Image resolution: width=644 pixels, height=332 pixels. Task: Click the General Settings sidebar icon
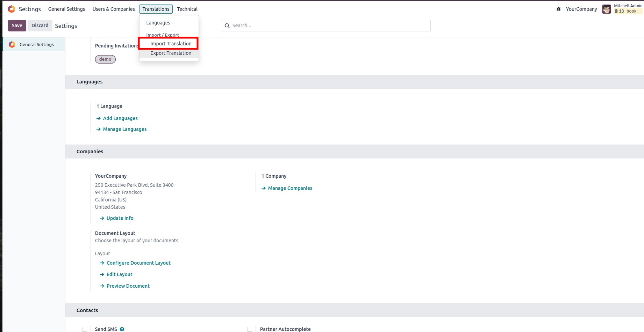[x=12, y=45]
